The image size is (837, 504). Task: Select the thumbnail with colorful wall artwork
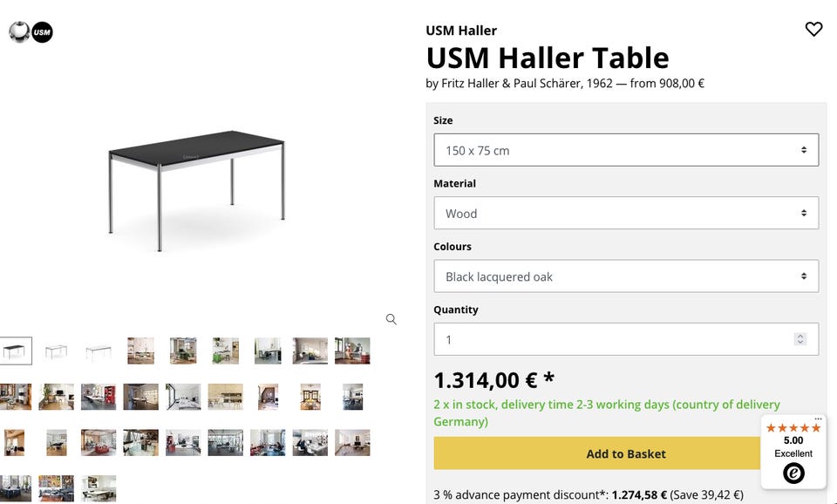(56, 487)
